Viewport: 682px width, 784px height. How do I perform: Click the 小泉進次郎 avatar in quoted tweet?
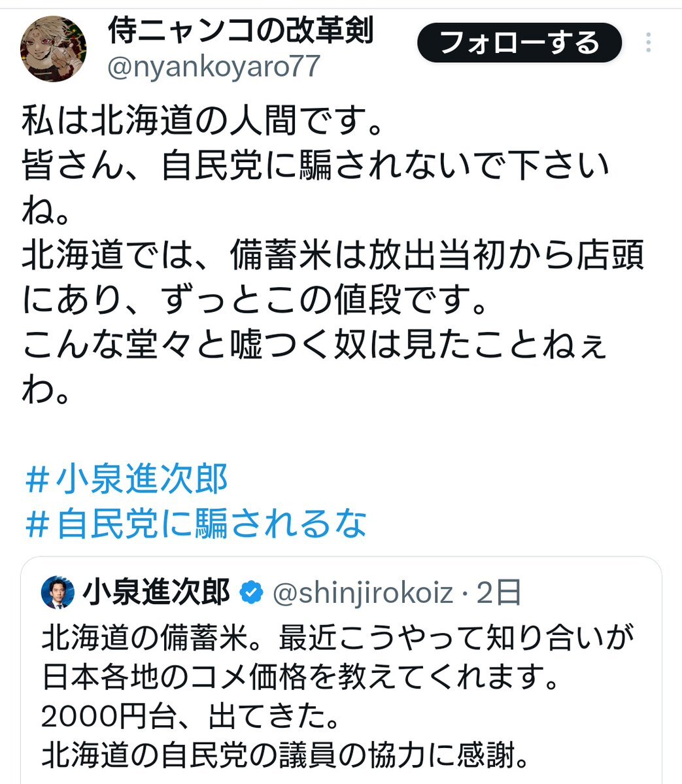point(58,592)
